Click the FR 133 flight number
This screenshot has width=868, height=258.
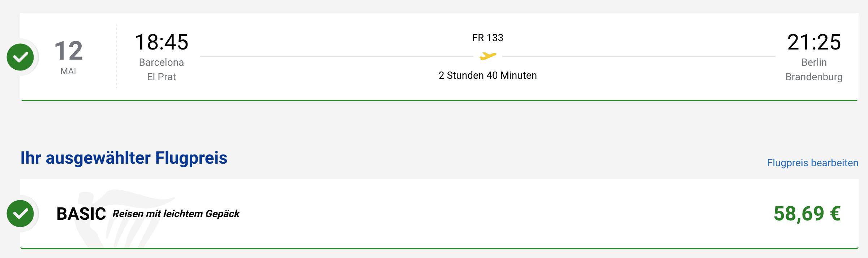[487, 38]
